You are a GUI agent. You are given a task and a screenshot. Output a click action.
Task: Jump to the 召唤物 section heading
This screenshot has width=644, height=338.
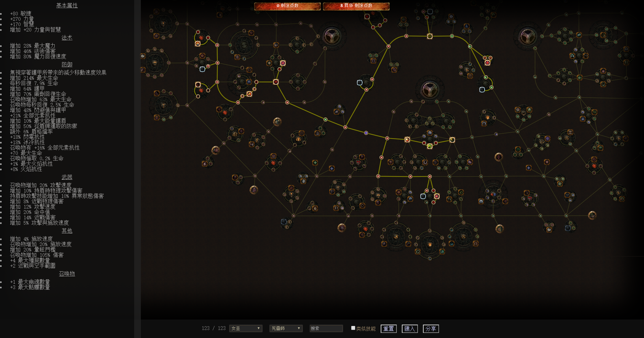(x=67, y=274)
